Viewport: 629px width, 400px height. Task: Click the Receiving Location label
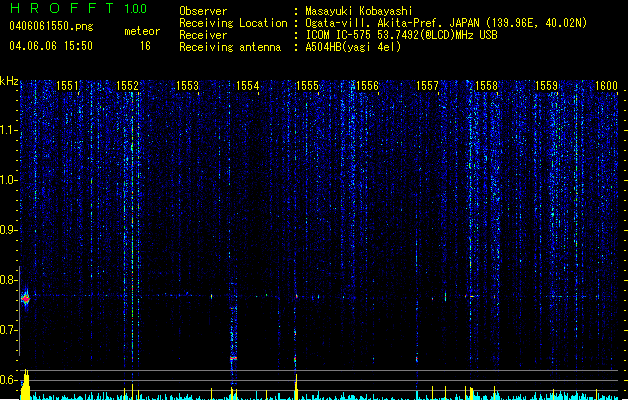click(233, 23)
